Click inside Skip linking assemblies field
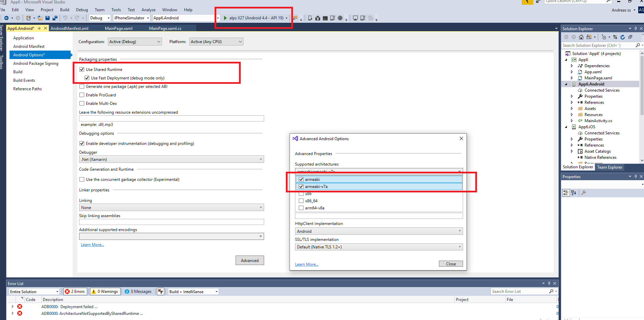This screenshot has width=644, height=320. [171, 222]
